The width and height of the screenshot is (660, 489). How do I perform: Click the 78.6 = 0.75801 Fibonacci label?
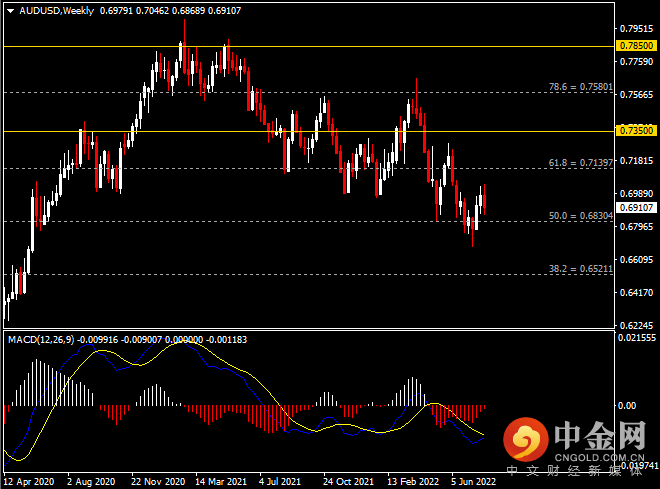pyautogui.click(x=580, y=87)
